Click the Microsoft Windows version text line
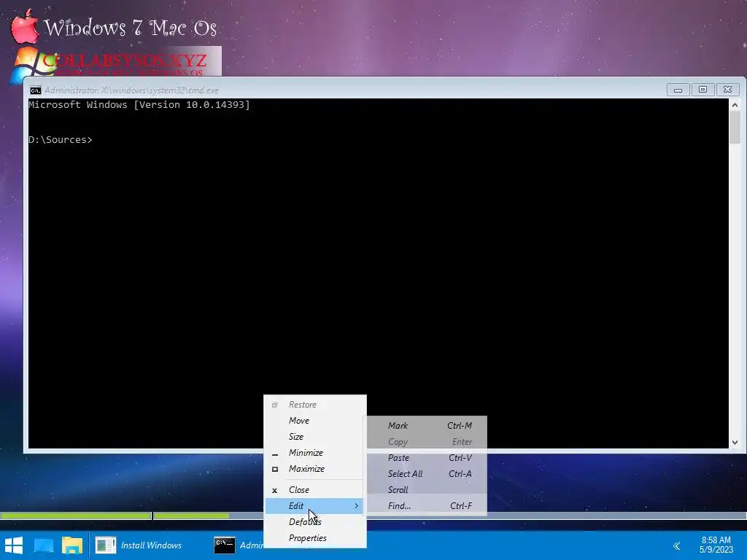747x560 pixels. point(139,105)
